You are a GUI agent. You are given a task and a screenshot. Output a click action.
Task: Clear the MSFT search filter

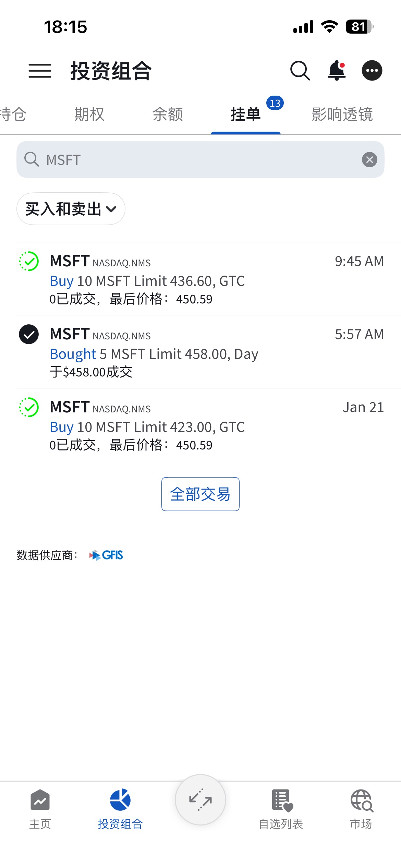[369, 160]
